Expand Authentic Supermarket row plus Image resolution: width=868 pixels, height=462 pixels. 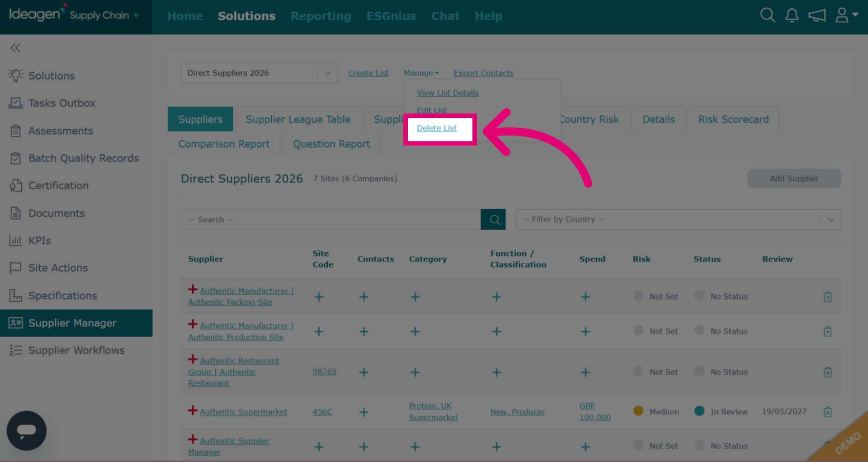tap(193, 410)
